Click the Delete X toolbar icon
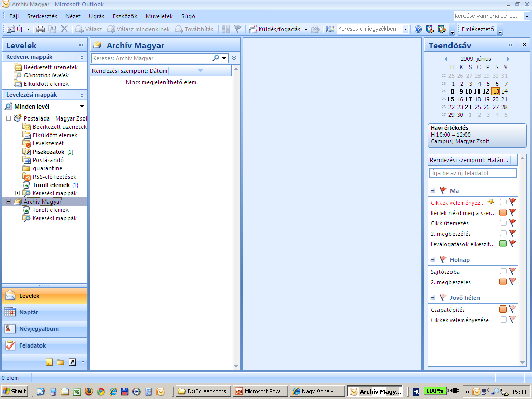532x399 pixels. point(64,29)
